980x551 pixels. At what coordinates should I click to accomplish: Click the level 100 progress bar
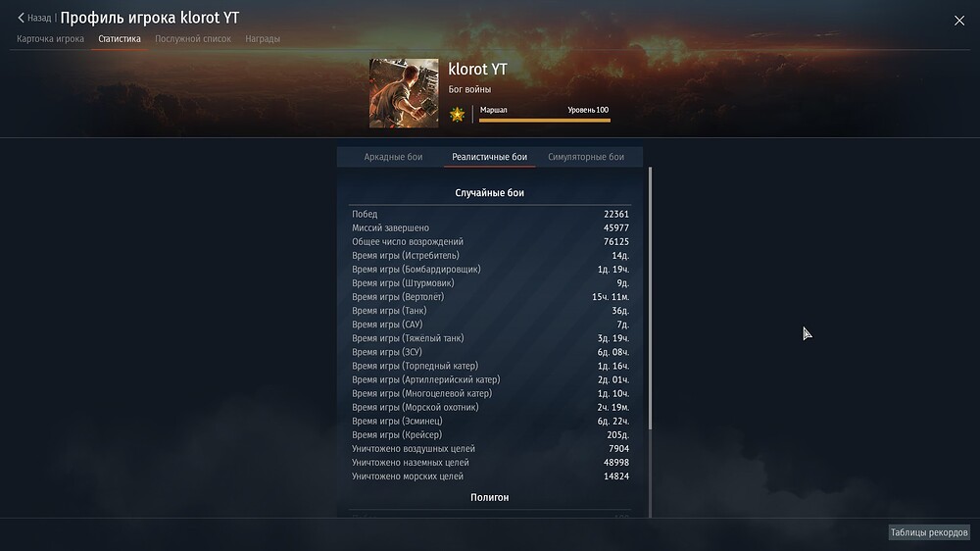point(544,120)
